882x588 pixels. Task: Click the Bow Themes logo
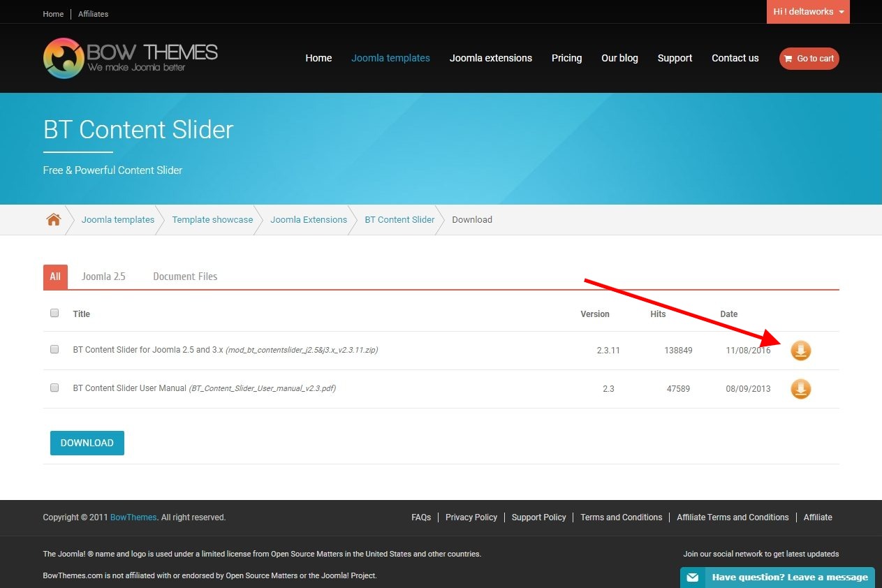(x=131, y=58)
